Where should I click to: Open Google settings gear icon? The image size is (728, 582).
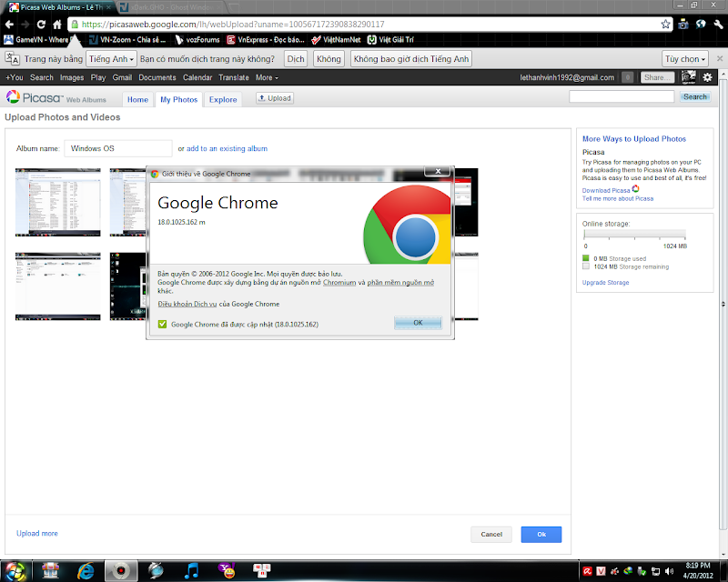pos(707,77)
